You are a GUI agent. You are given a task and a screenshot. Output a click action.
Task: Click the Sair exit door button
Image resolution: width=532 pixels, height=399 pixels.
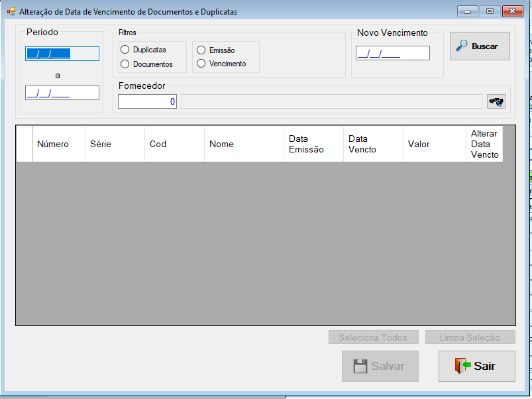[477, 366]
